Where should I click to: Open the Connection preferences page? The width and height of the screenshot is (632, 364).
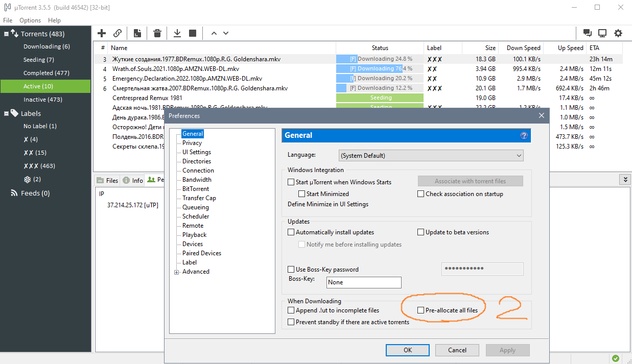[x=198, y=171]
